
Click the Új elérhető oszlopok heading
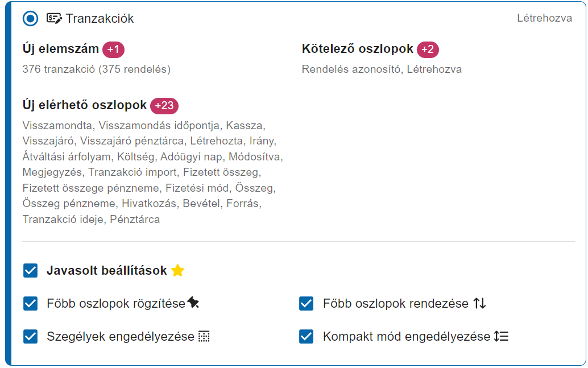click(x=84, y=105)
